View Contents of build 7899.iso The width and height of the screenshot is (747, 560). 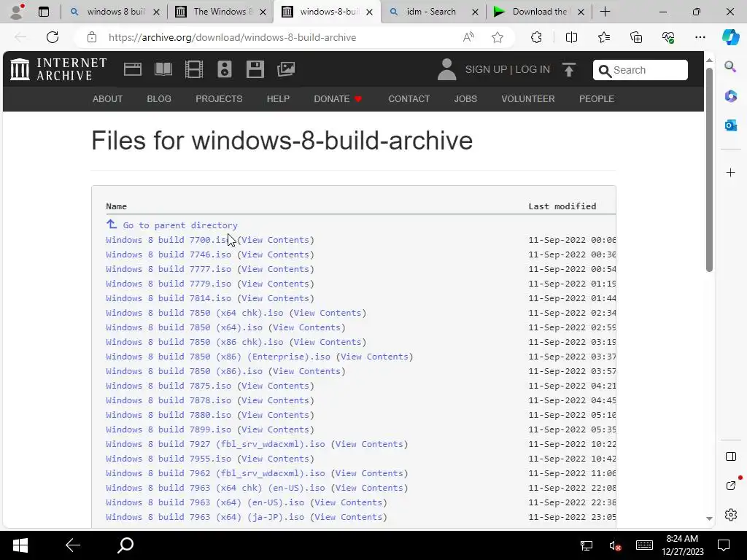(x=276, y=429)
